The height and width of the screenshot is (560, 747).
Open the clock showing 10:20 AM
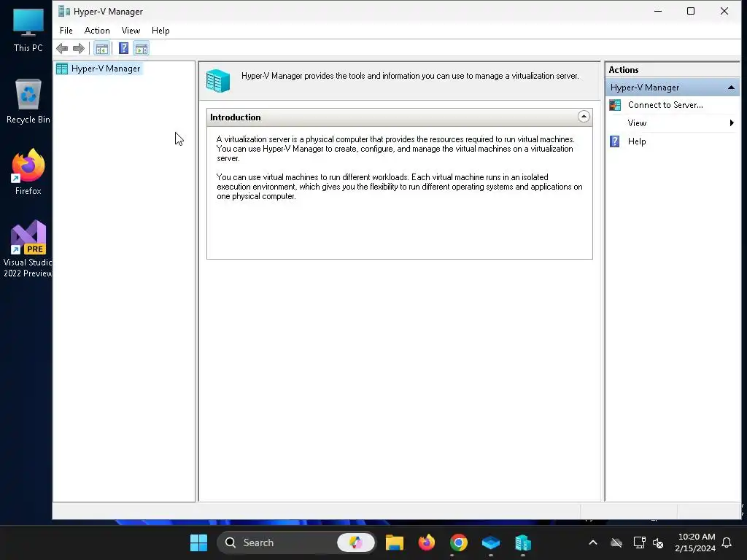pos(695,542)
